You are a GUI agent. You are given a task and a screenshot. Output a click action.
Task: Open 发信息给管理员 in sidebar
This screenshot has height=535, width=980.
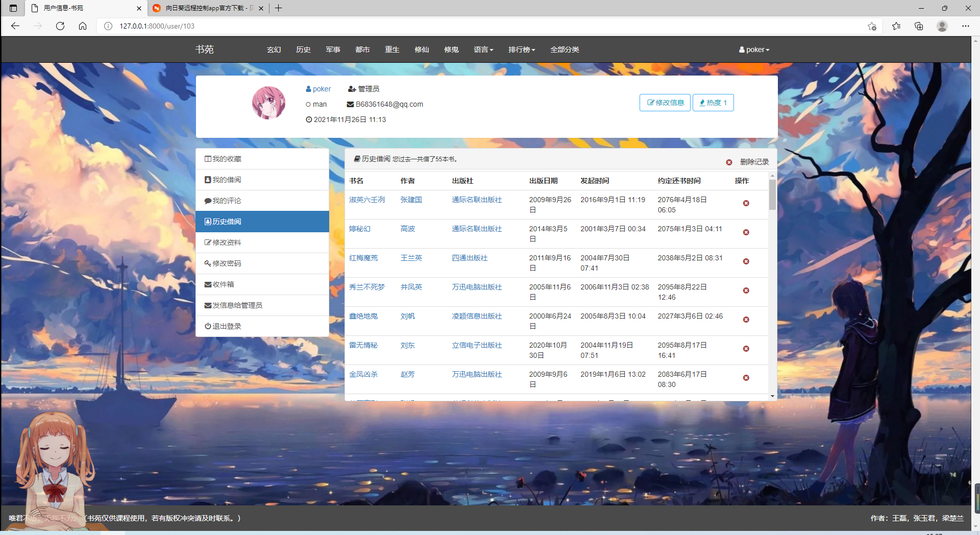pyautogui.click(x=262, y=305)
